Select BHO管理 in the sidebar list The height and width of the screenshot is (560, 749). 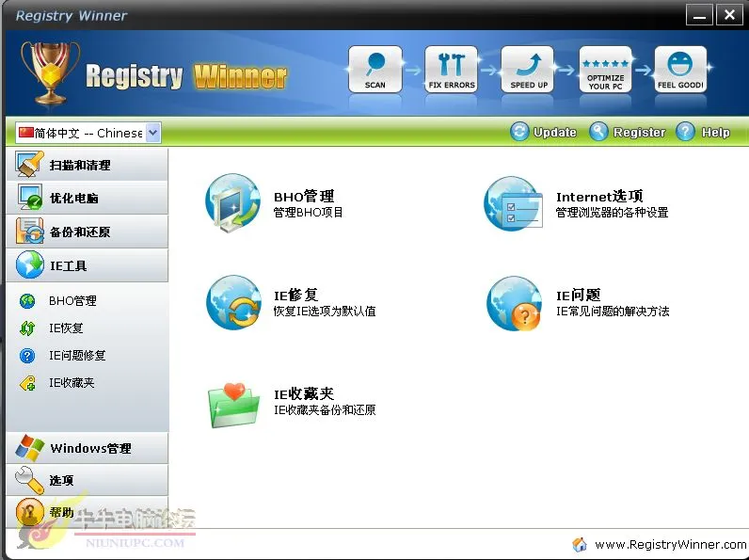(x=72, y=300)
